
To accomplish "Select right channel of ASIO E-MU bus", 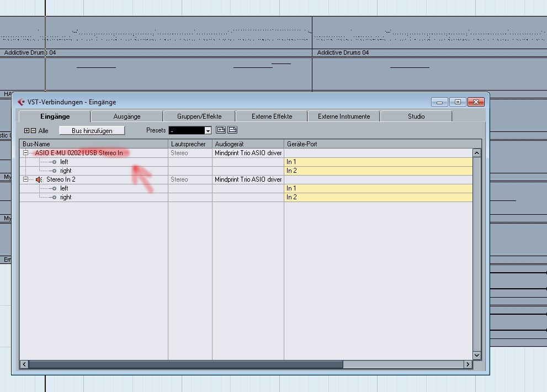I will (66, 171).
